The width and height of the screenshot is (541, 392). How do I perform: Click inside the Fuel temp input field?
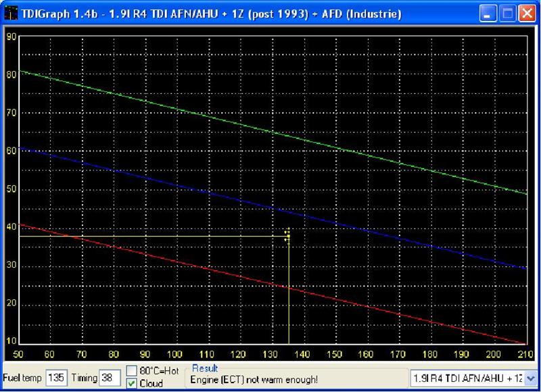click(58, 378)
